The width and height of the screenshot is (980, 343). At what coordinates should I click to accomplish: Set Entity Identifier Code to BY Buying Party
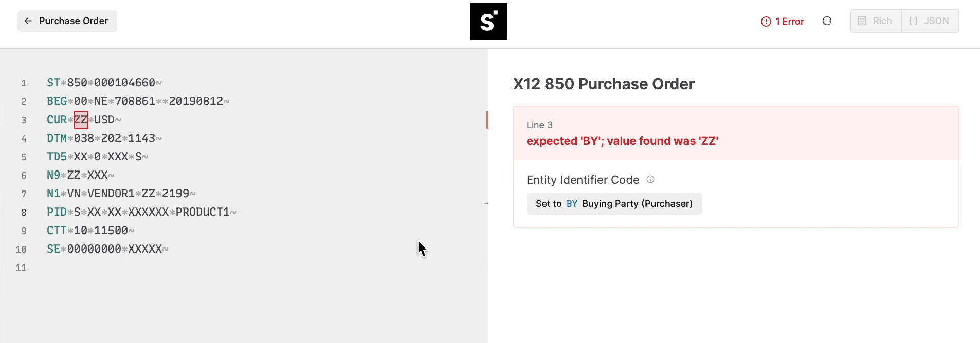pyautogui.click(x=614, y=204)
